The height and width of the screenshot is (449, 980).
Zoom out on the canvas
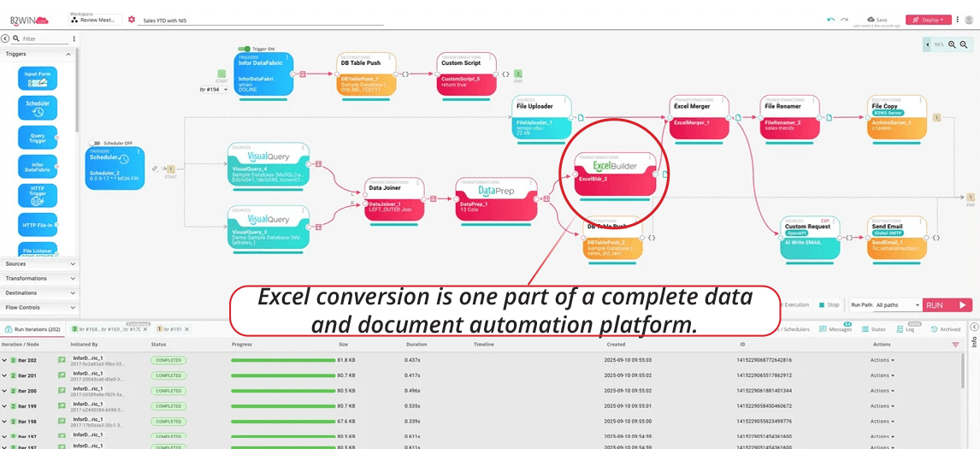click(x=963, y=44)
